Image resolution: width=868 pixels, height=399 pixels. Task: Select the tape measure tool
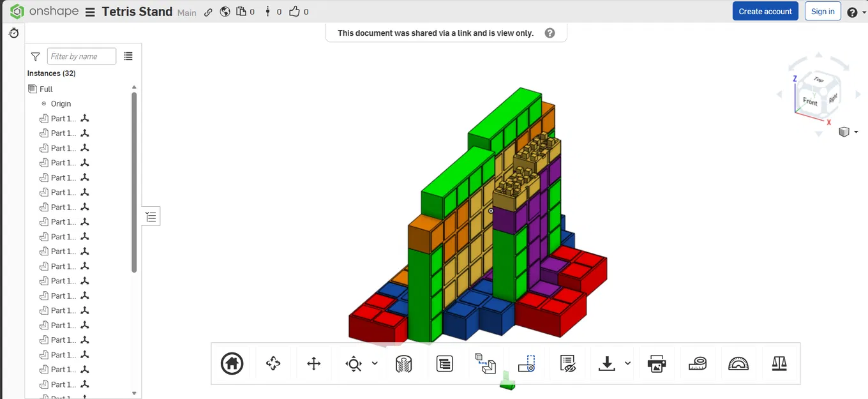698,363
